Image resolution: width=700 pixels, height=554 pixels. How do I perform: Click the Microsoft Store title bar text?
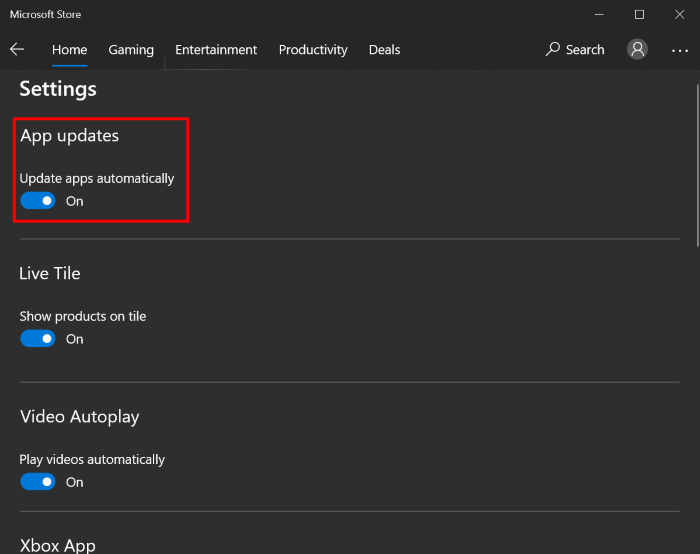(46, 15)
